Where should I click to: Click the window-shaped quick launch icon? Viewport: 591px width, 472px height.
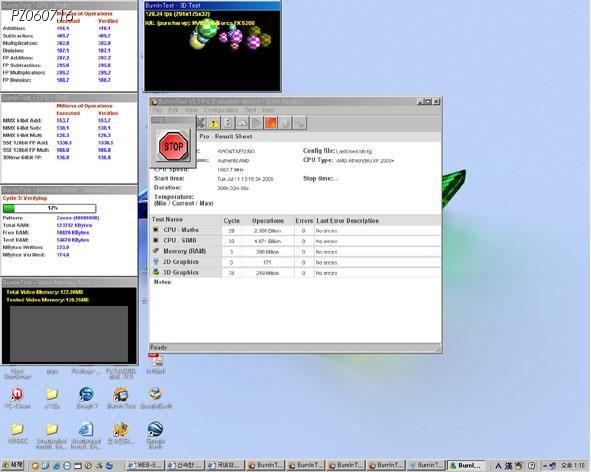coord(78,466)
